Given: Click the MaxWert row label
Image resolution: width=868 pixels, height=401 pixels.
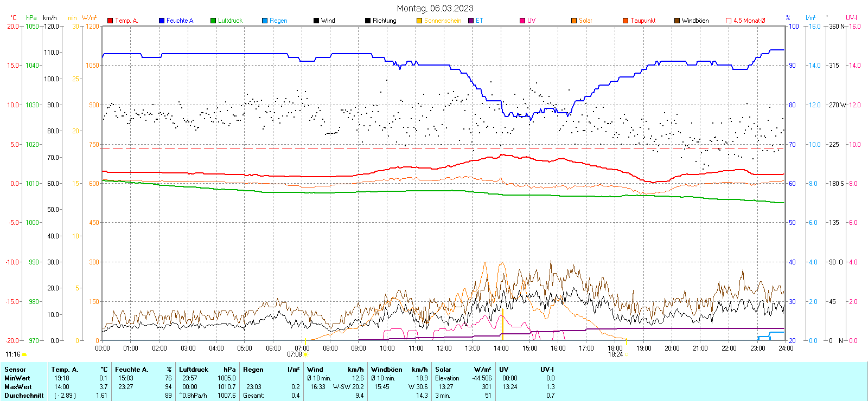Looking at the screenshot, I should (18, 387).
